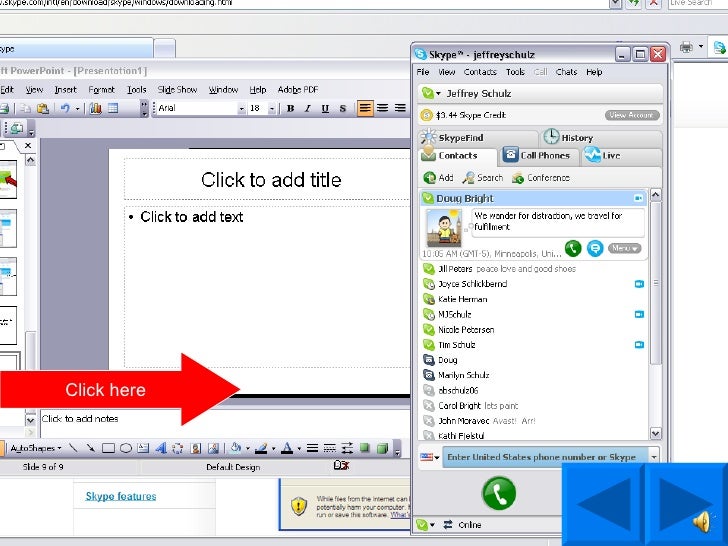728x546 pixels.
Task: Switch to the Call Phones tab
Action: (x=538, y=156)
